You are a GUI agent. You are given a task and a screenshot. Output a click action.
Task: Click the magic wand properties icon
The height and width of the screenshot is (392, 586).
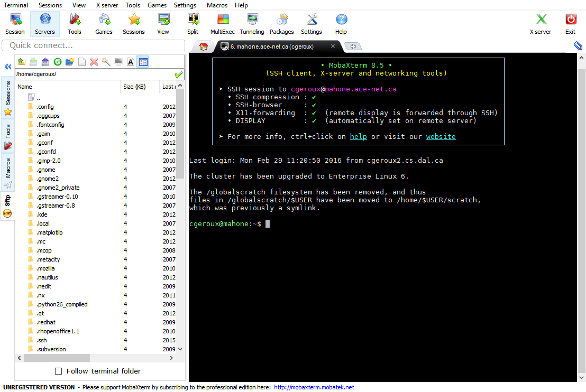(106, 62)
